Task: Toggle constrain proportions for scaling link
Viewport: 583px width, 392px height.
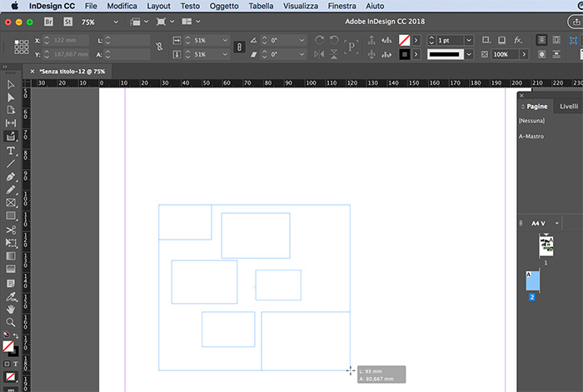Action: (239, 47)
